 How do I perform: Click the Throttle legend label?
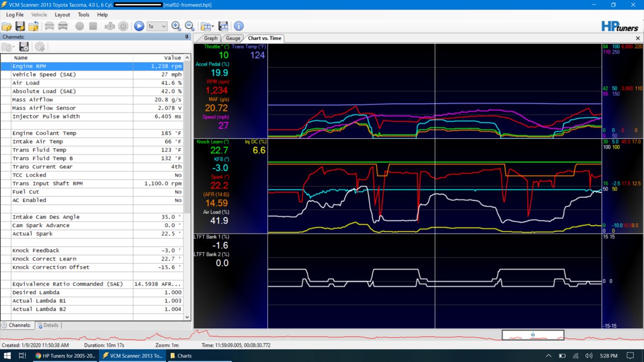216,47
